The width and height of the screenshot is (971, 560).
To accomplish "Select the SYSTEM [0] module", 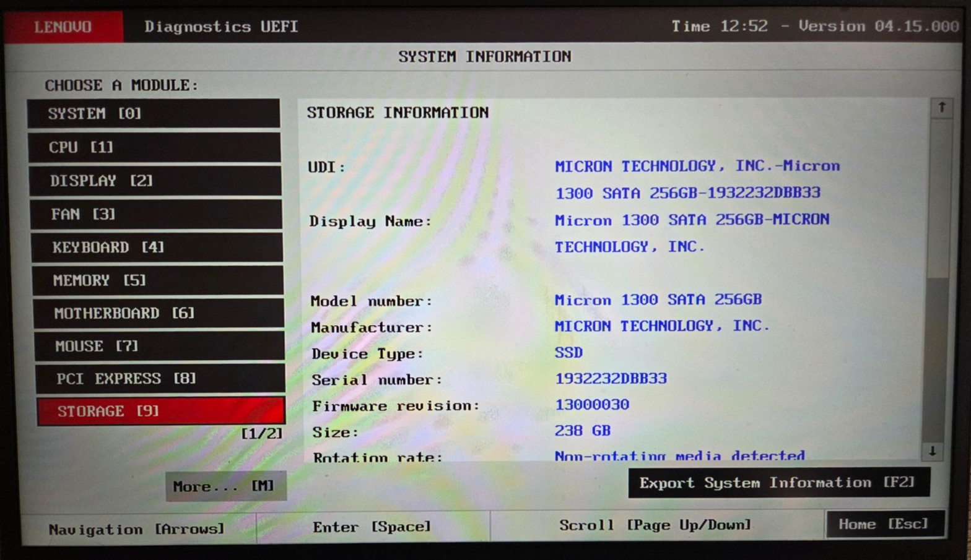I will [x=154, y=113].
